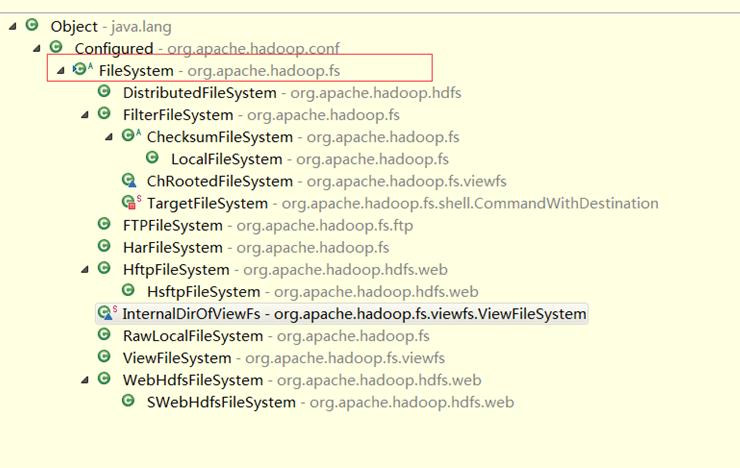Click the class icon beside HsftpFileSystem
Image resolution: width=740 pixels, height=468 pixels.
(x=128, y=290)
